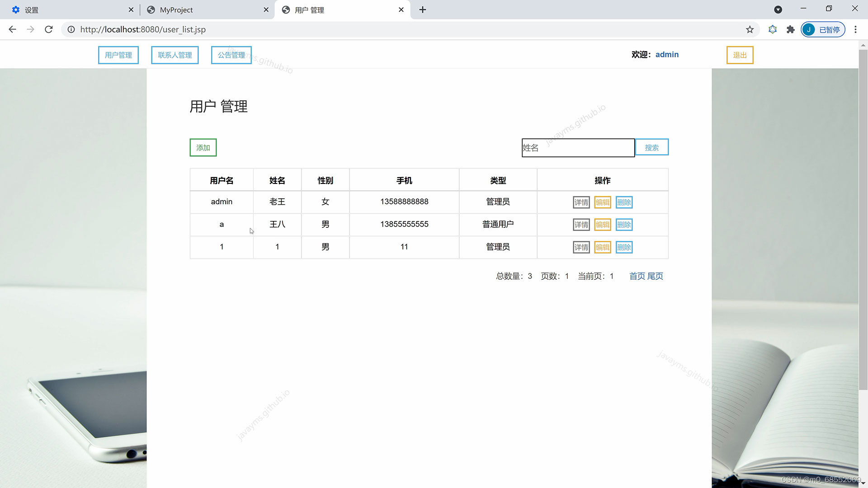Click 编辑 for user 王八
The image size is (868, 488).
(602, 225)
